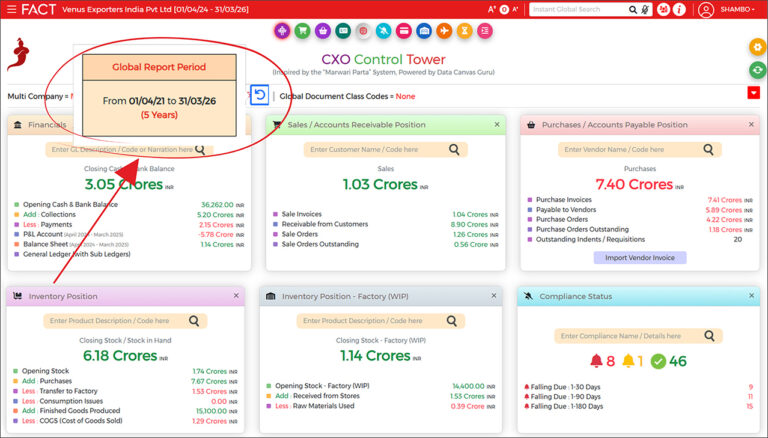768x438 pixels.
Task: Search products in Factory (WIP) card
Action: (x=452, y=321)
